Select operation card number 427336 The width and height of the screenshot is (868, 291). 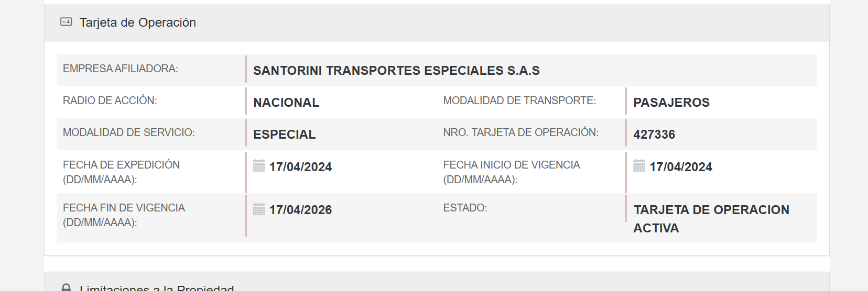(x=654, y=135)
